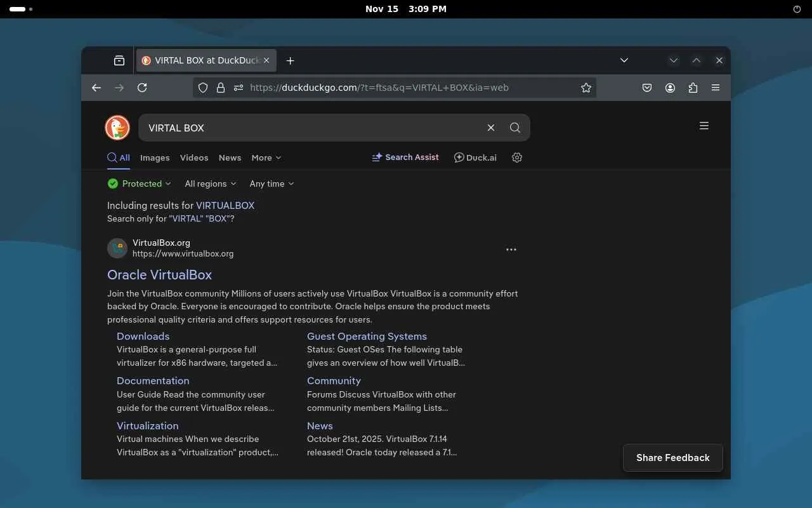Viewport: 812px width, 508px height.
Task: Click the DuckDuckGo duck logo
Action: [x=117, y=128]
